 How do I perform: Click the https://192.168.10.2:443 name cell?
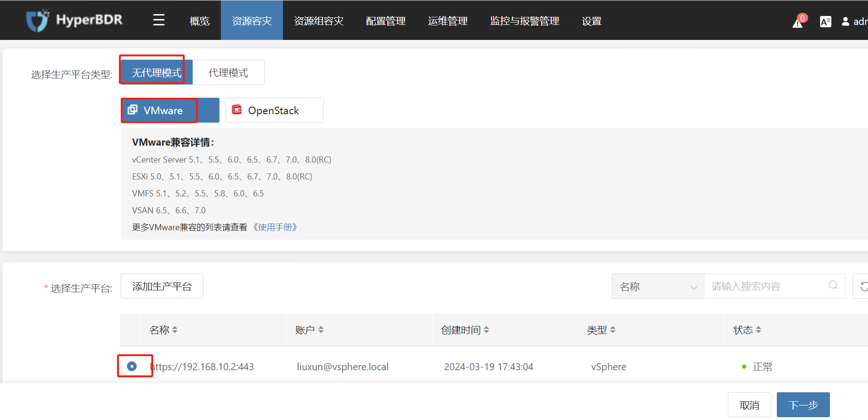tap(202, 367)
